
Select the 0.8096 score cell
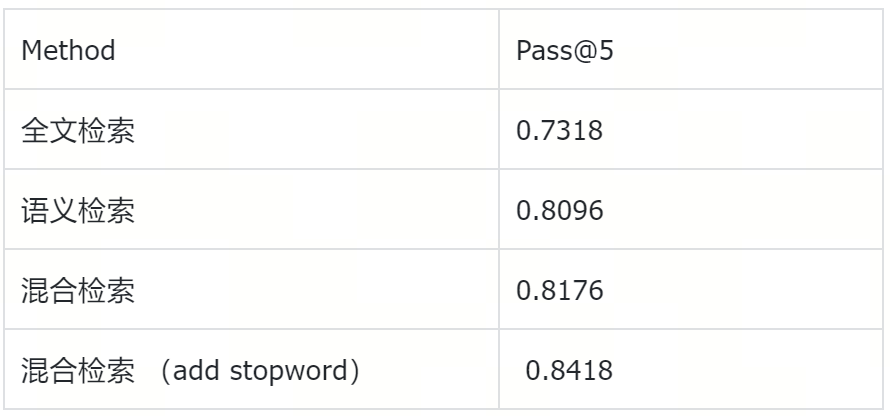pos(691,209)
